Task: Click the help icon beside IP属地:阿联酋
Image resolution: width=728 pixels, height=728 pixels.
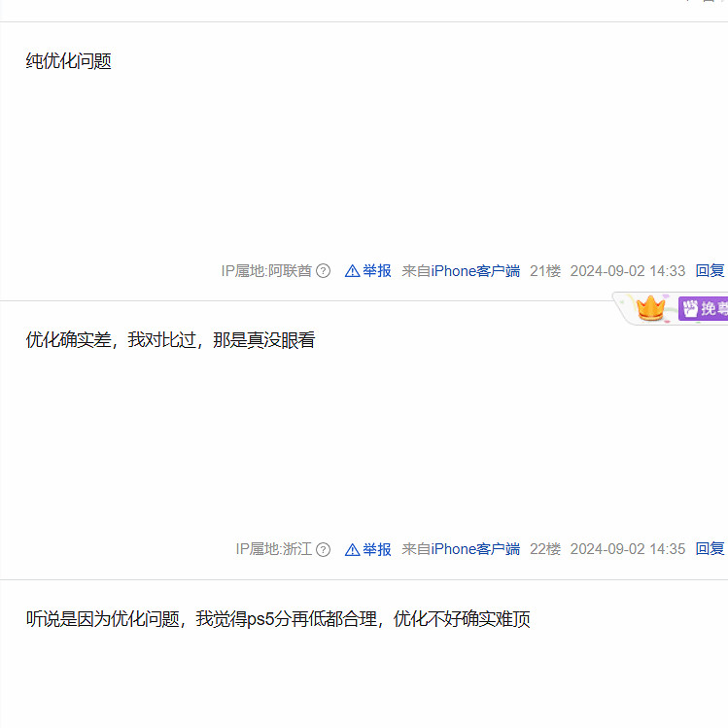Action: 323,270
